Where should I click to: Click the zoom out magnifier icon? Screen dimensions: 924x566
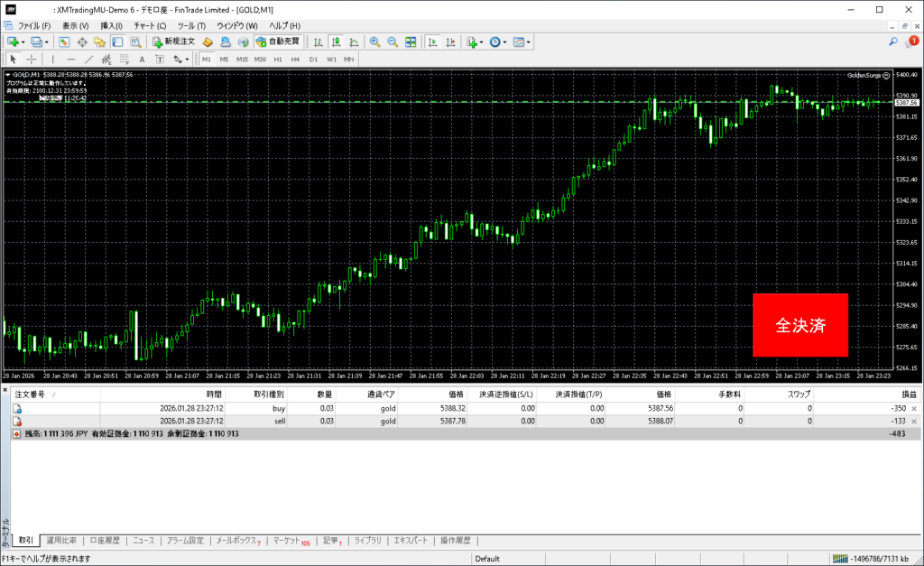(393, 42)
